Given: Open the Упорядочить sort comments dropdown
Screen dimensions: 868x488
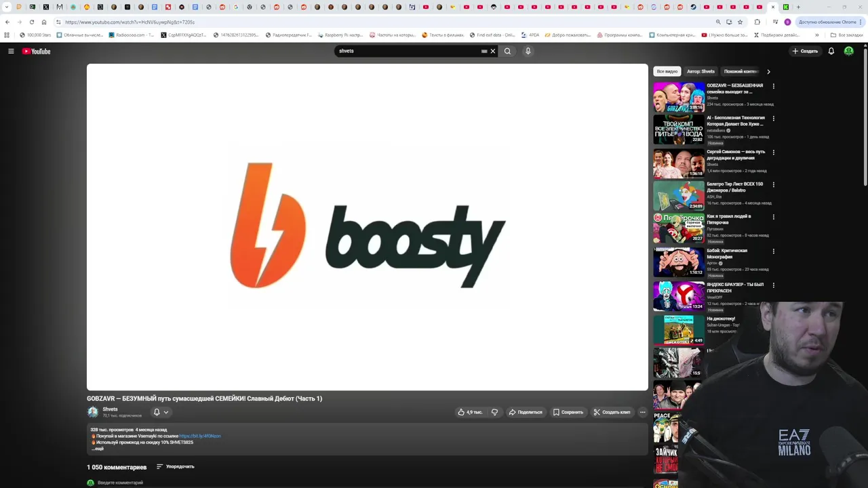Looking at the screenshot, I should point(176,466).
